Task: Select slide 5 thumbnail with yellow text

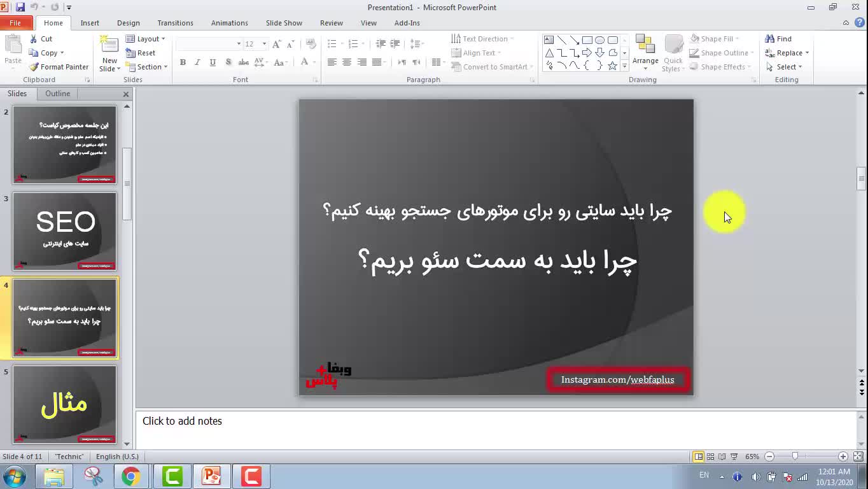Action: tap(65, 404)
